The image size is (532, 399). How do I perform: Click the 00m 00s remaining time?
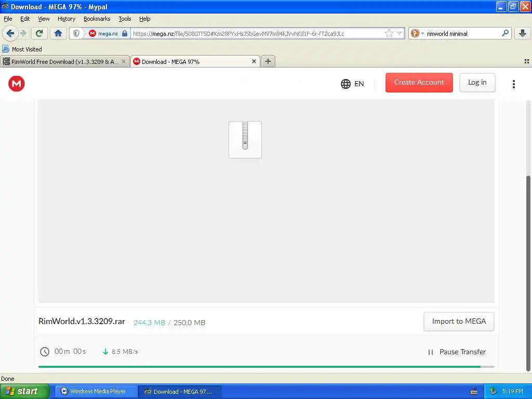[70, 352]
